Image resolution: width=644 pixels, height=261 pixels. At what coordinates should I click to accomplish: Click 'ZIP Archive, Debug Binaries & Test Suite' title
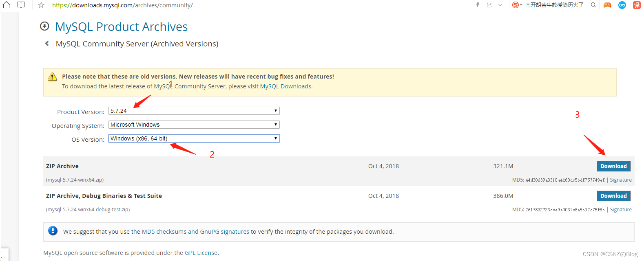(104, 196)
